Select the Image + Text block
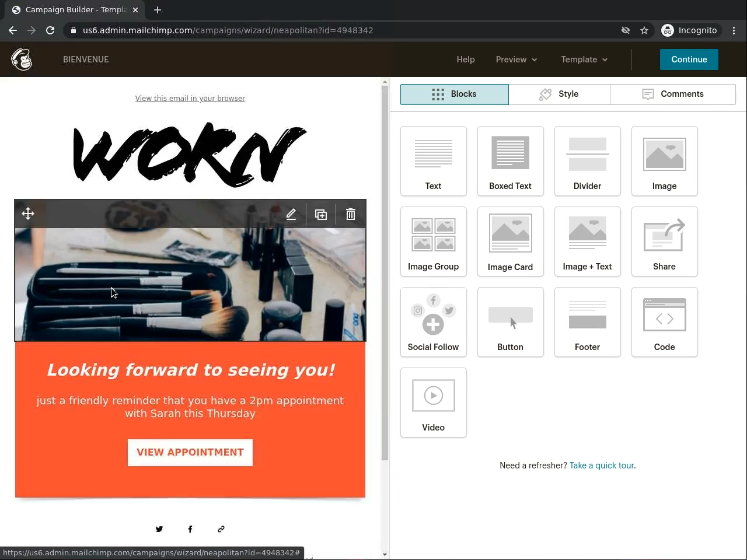The height and width of the screenshot is (560, 747). 588,242
